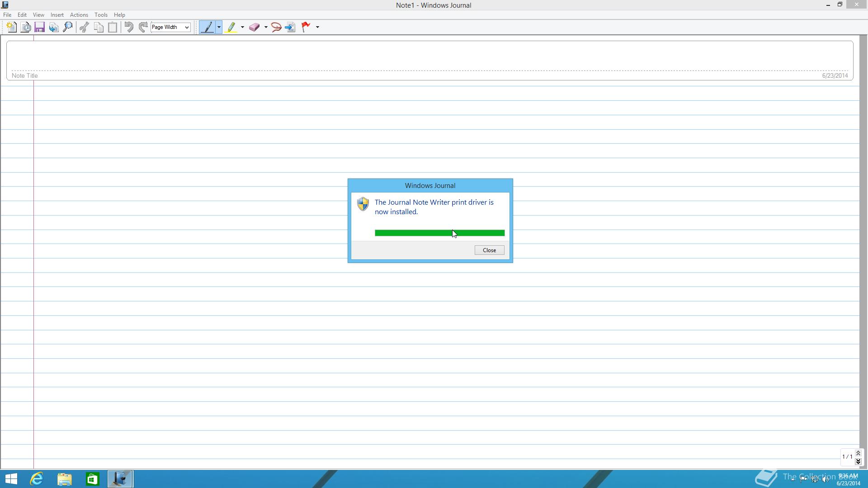
Task: Open the View menu
Action: [38, 15]
